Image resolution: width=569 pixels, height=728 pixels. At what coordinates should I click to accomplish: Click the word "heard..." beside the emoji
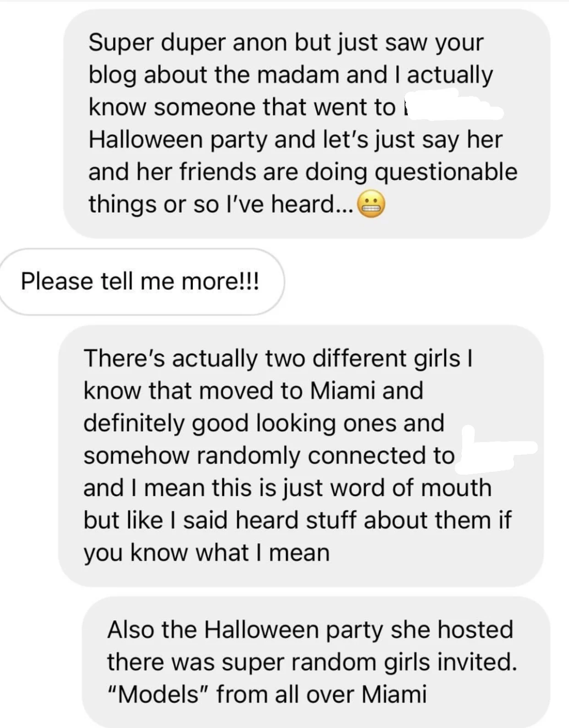pyautogui.click(x=312, y=204)
